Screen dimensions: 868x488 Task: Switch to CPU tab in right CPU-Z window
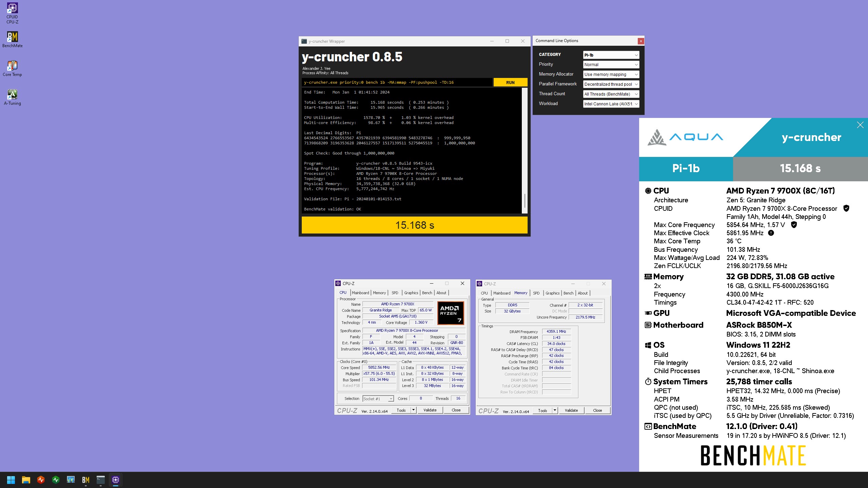tap(484, 293)
